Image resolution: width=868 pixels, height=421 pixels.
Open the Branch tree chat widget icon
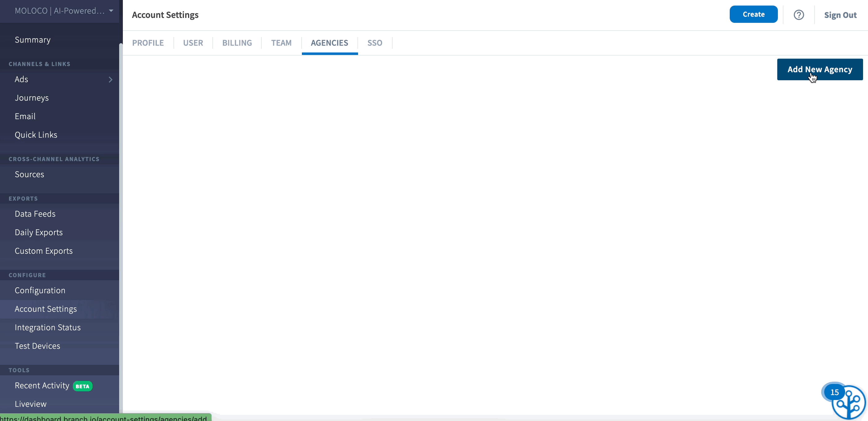tap(850, 403)
